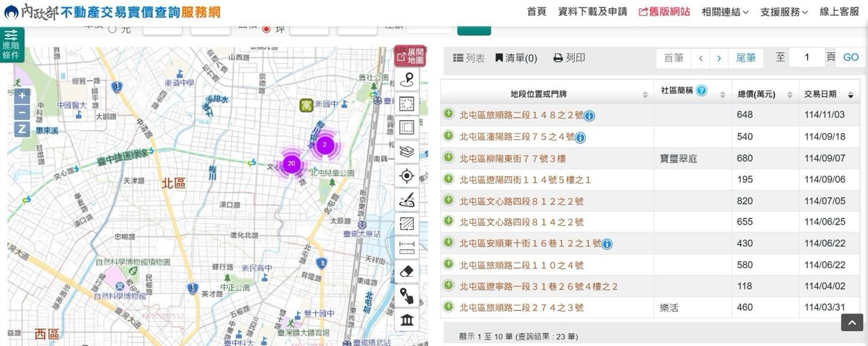
Task: Open address link 北屯區文心路四段812之2號
Action: pyautogui.click(x=521, y=201)
